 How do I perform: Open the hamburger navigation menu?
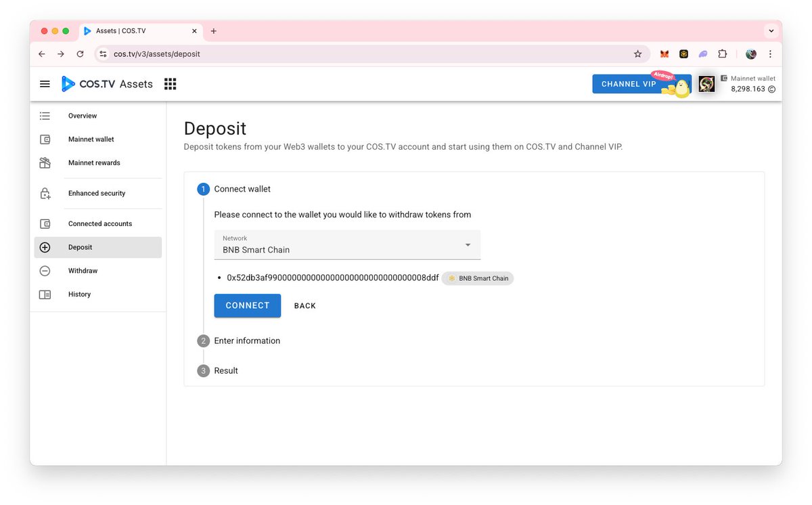pyautogui.click(x=45, y=84)
